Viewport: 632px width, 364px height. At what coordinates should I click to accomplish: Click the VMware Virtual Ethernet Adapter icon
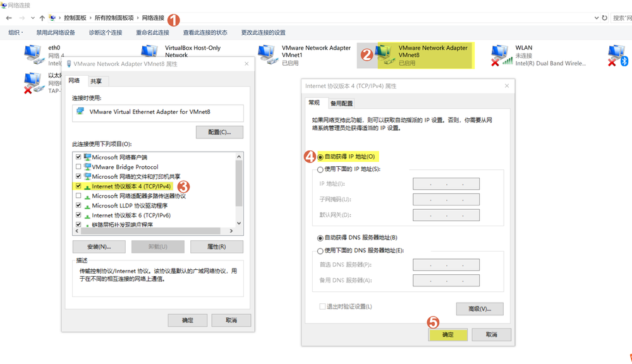pos(80,111)
